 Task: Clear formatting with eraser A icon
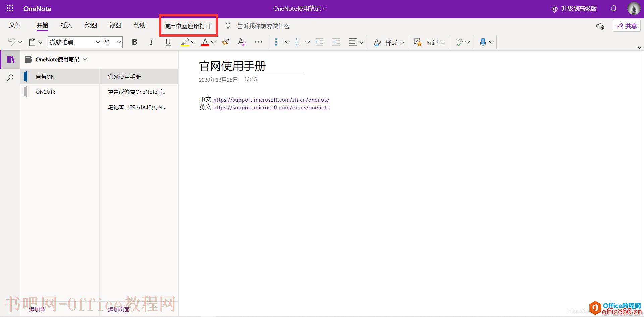click(242, 42)
